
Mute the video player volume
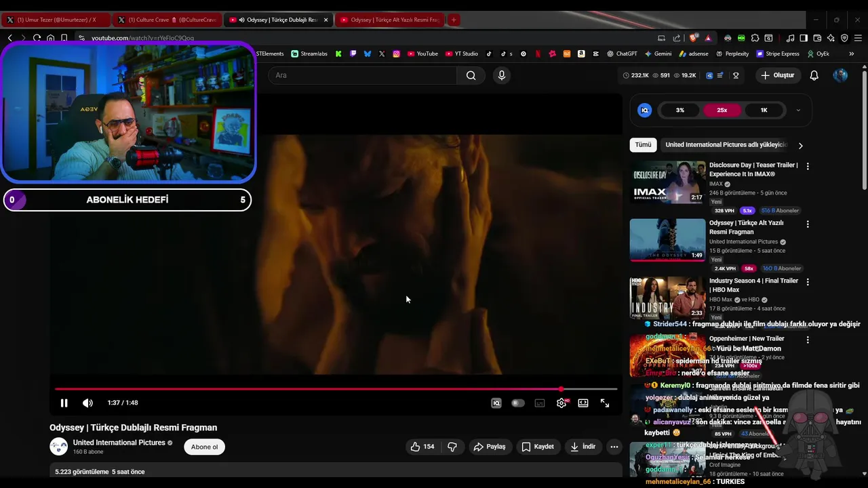pos(87,403)
